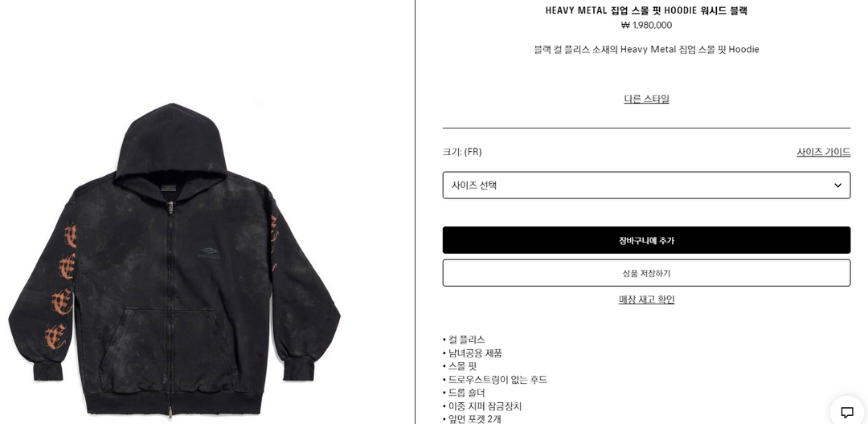Screen dimensions: 868x424
Task: Save the product with 상품 저장하기
Action: 646,273
